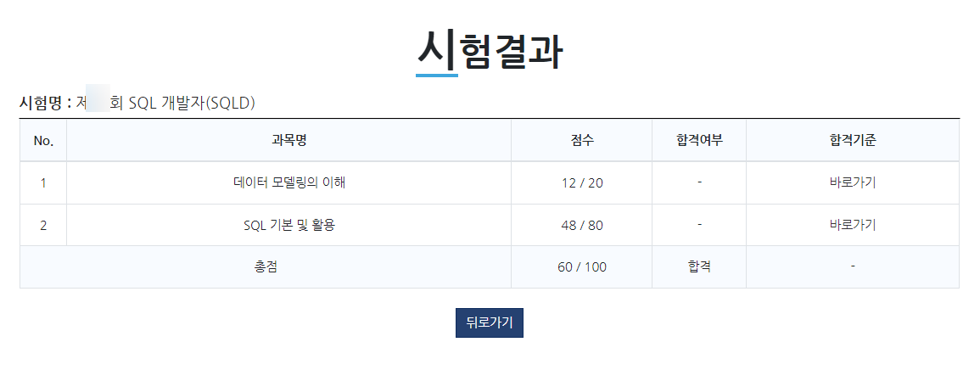Click the 뒤로가기 back button

tap(489, 322)
